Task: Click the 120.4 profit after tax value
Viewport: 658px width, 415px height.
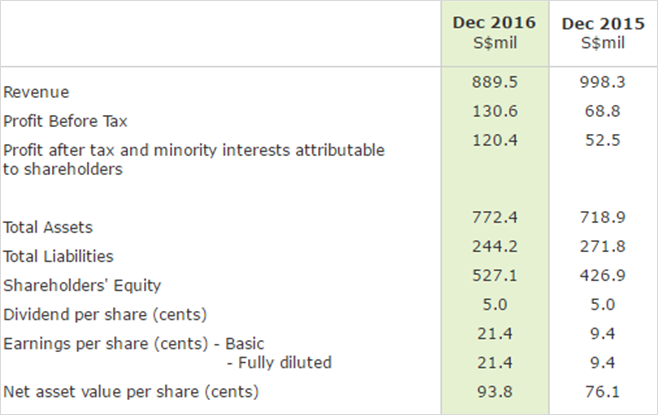Action: tap(494, 140)
